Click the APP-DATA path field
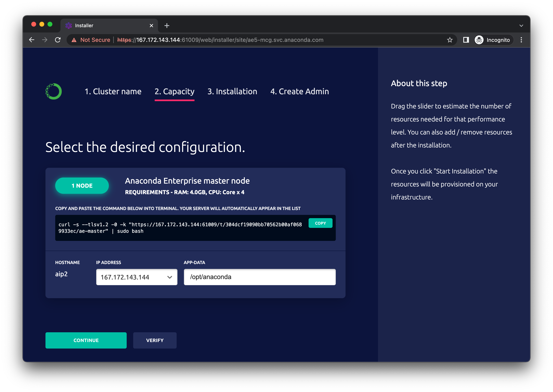 click(260, 277)
